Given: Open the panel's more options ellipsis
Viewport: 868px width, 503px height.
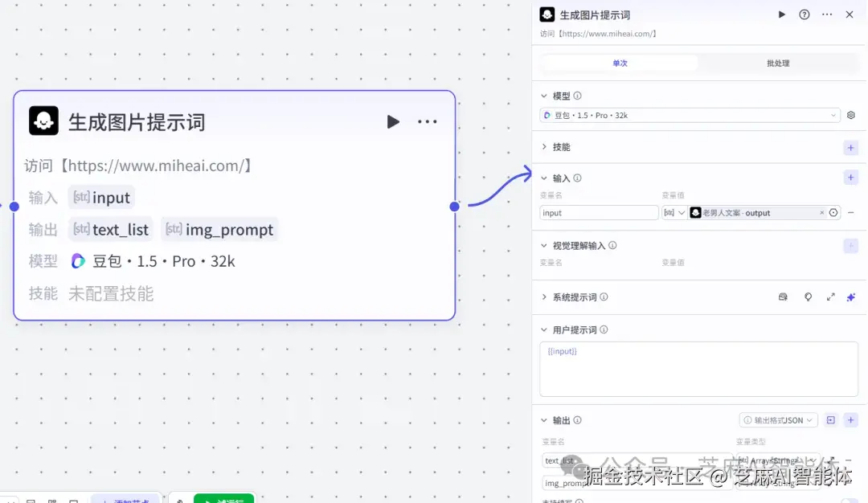Looking at the screenshot, I should pos(827,14).
